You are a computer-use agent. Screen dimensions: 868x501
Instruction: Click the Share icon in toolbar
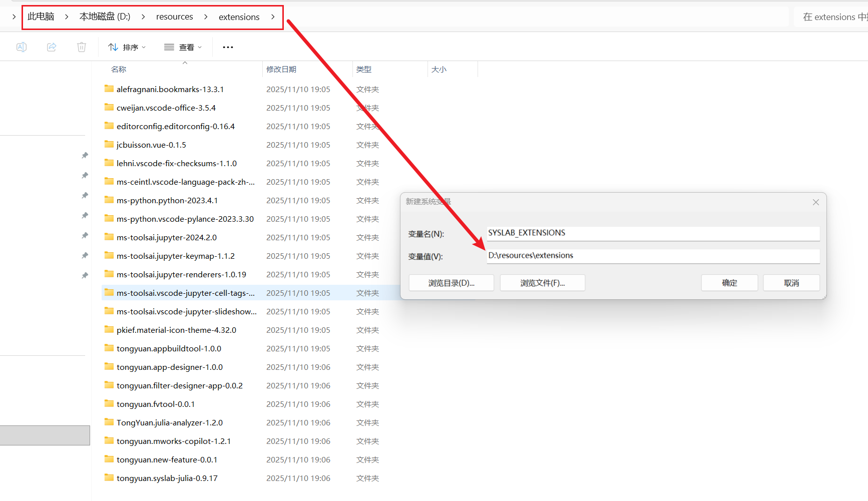tap(52, 47)
